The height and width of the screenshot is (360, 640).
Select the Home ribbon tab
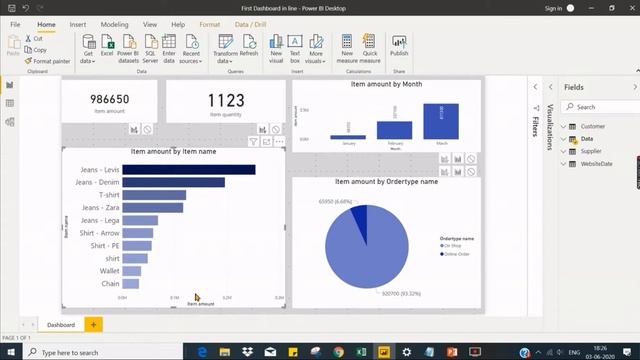click(46, 24)
